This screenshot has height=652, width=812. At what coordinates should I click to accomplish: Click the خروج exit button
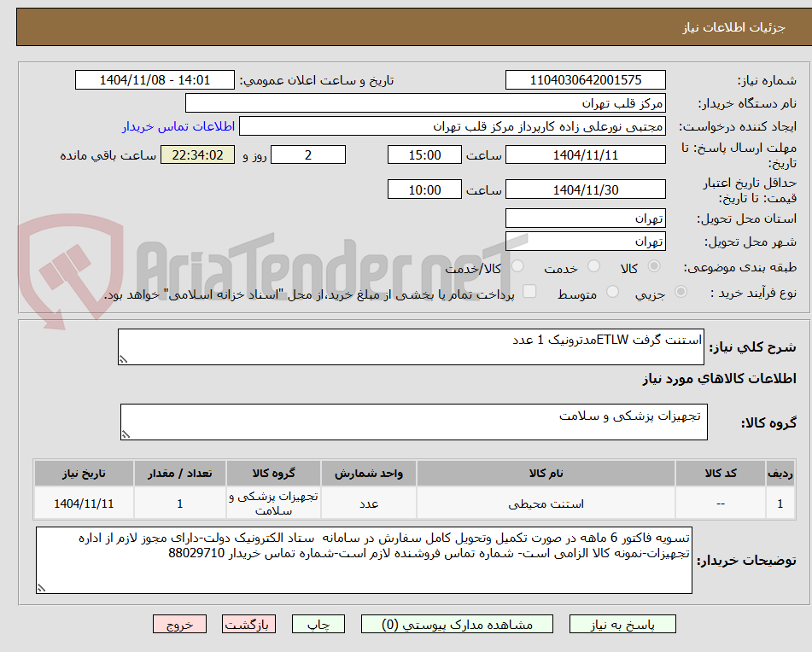179,624
